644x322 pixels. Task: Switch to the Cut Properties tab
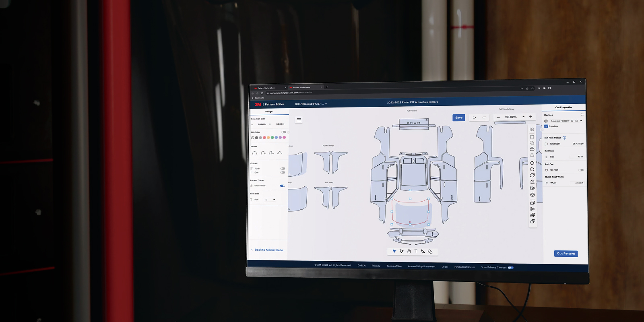pos(563,107)
